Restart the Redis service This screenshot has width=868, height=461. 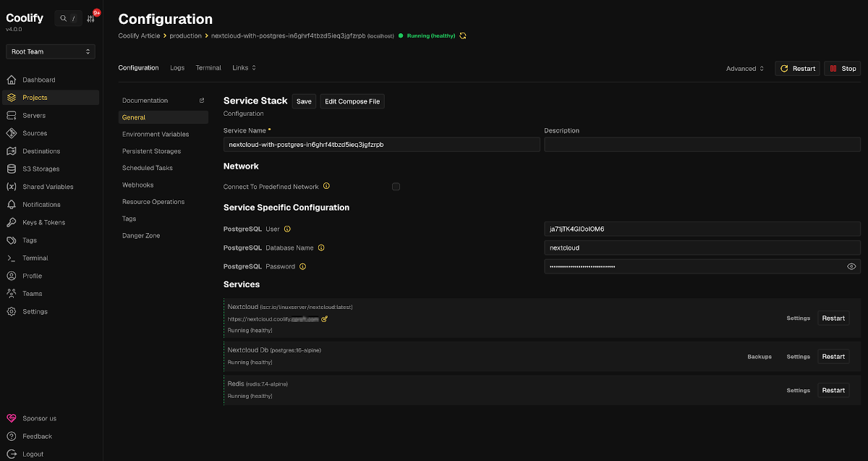point(833,390)
